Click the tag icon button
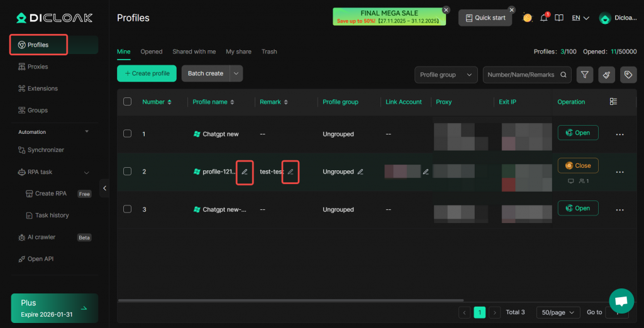Screen dimensions: 644x328 (x=627, y=75)
